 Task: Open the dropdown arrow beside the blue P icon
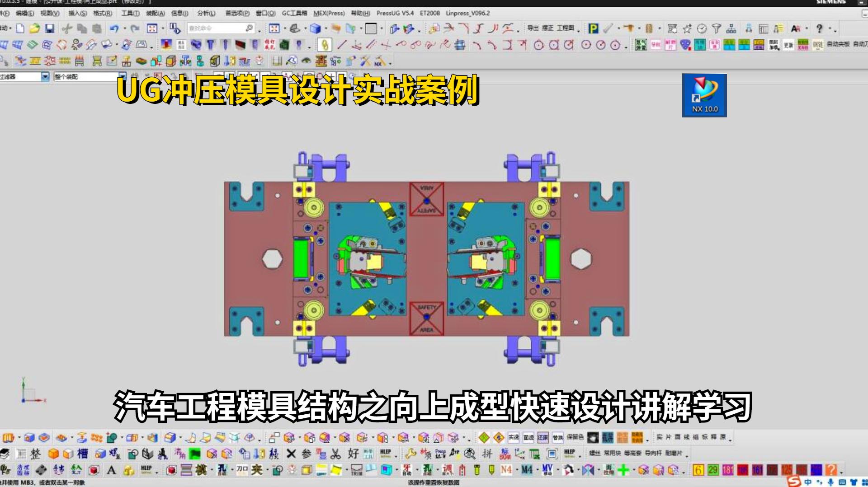618,29
